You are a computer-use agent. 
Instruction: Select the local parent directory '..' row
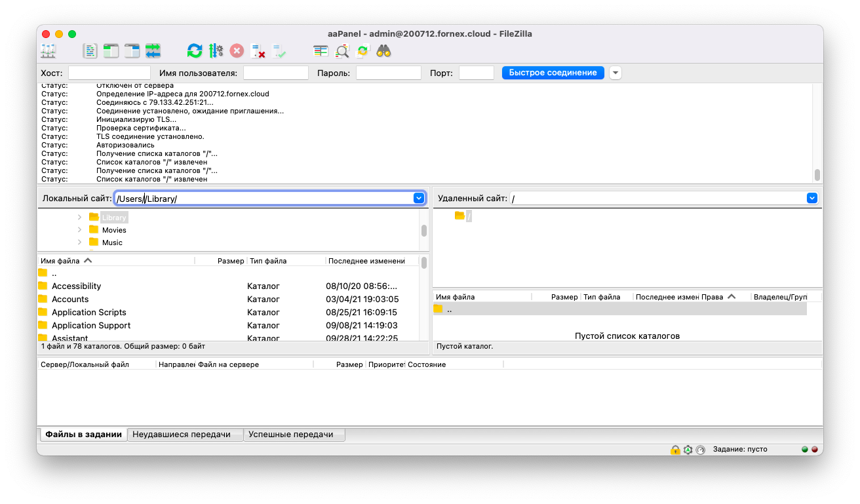(228, 273)
